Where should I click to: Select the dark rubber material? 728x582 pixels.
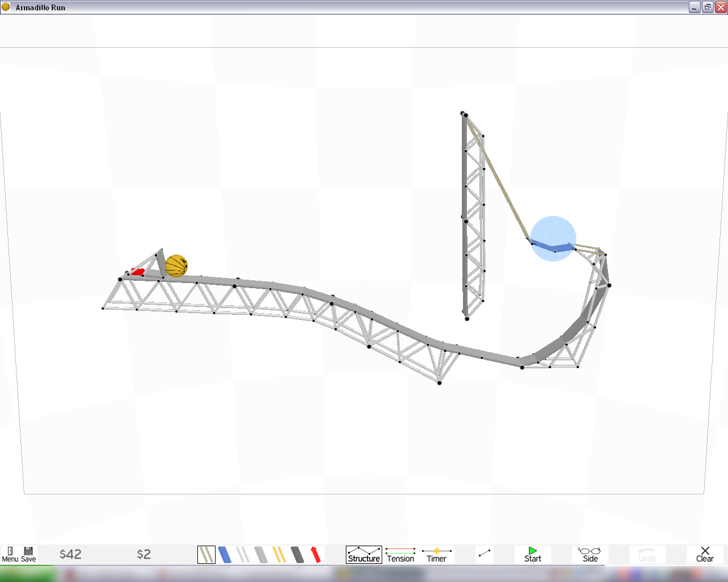point(297,555)
